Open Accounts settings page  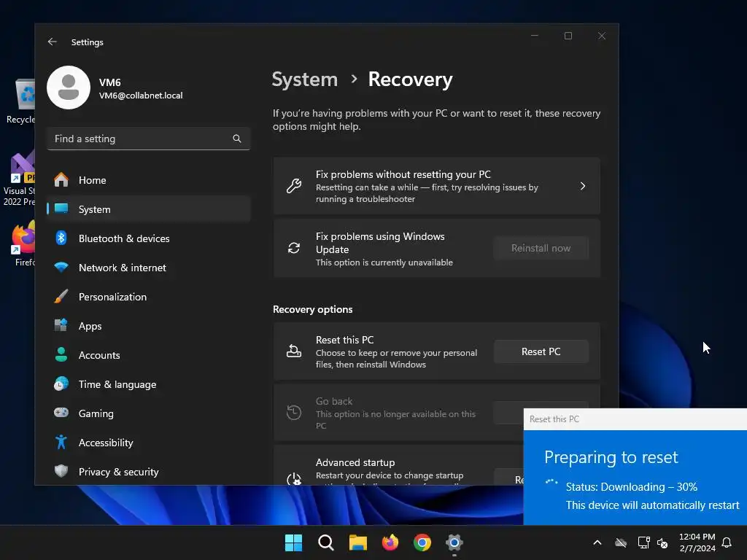click(x=148, y=355)
